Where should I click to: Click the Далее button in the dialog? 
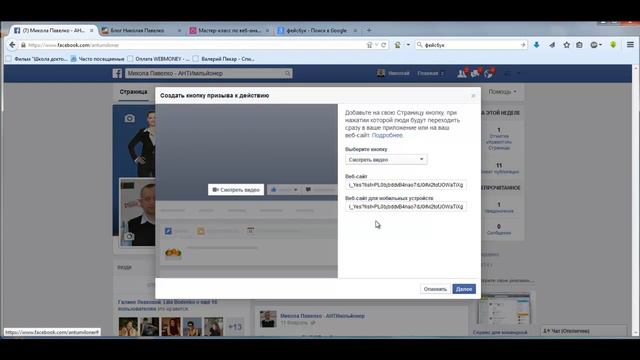[x=464, y=289]
